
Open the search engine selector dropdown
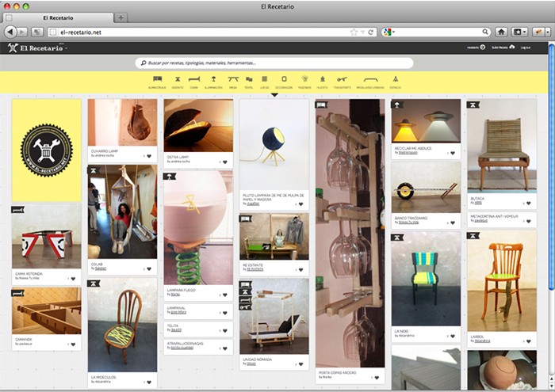click(389, 32)
